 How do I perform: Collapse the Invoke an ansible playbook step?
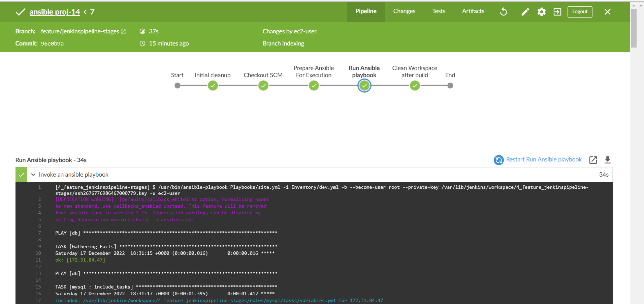click(33, 175)
